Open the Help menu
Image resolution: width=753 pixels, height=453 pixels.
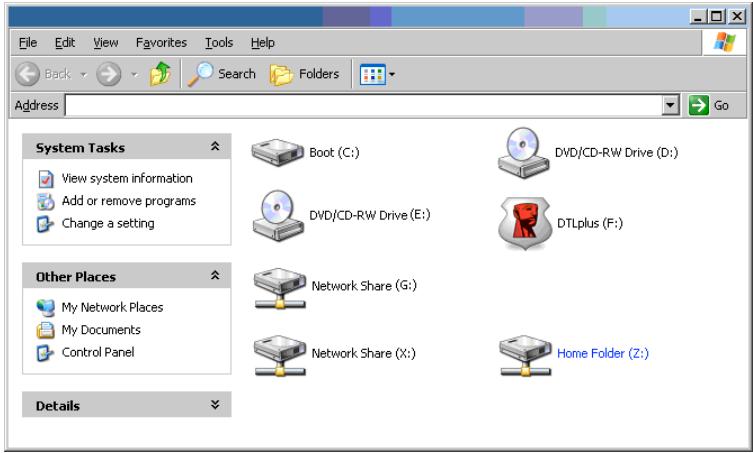[x=263, y=43]
